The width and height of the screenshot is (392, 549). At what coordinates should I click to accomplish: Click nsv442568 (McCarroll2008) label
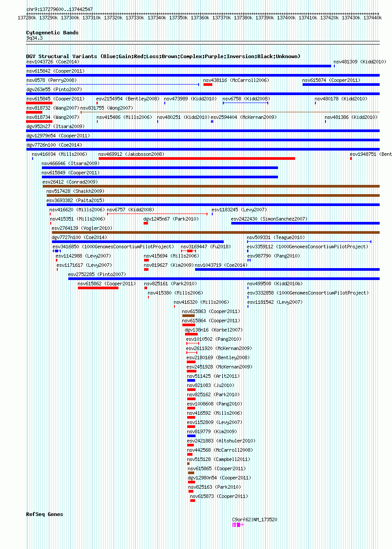pyautogui.click(x=220, y=450)
